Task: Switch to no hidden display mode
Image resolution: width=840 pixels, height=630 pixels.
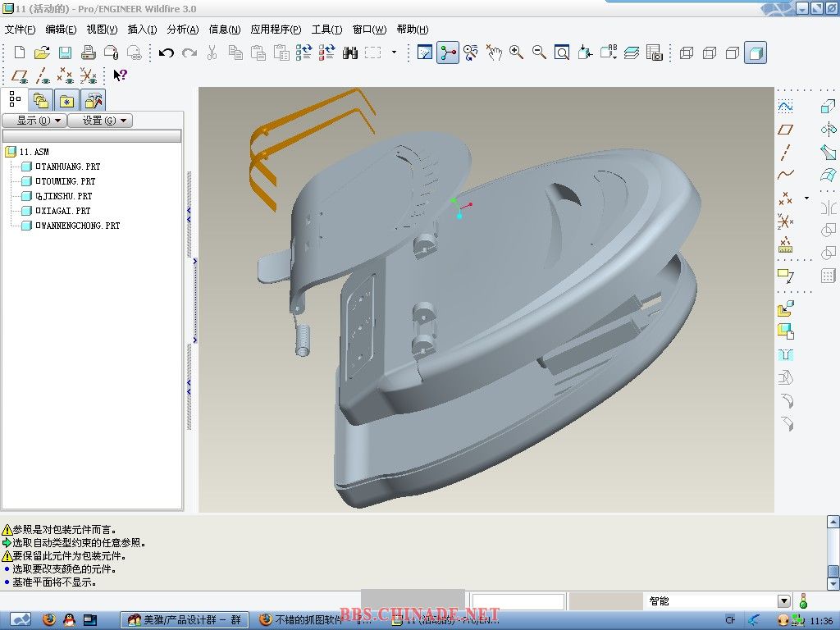Action: [x=733, y=52]
